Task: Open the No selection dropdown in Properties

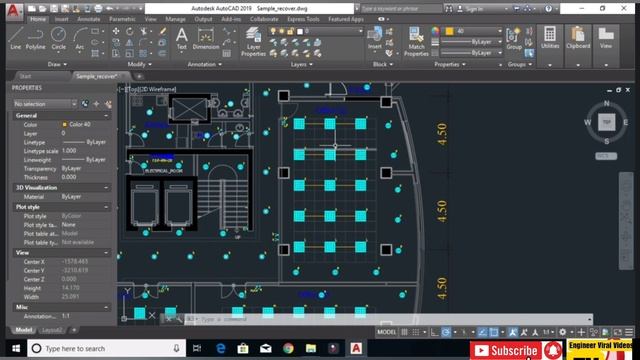Action: pyautogui.click(x=45, y=104)
